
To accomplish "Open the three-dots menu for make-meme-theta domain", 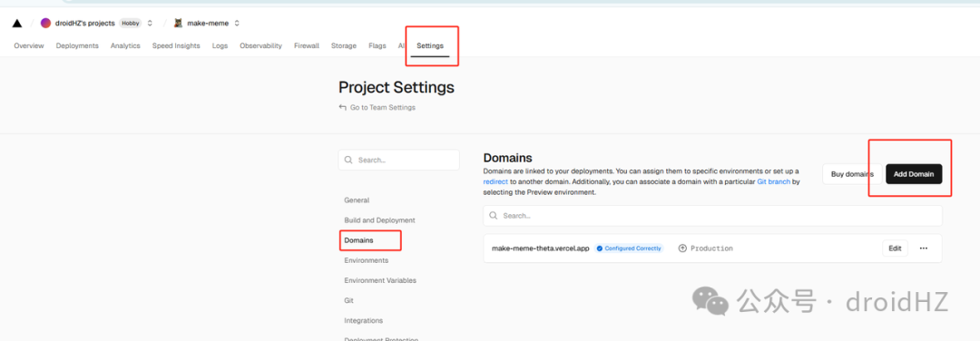I will pos(924,248).
